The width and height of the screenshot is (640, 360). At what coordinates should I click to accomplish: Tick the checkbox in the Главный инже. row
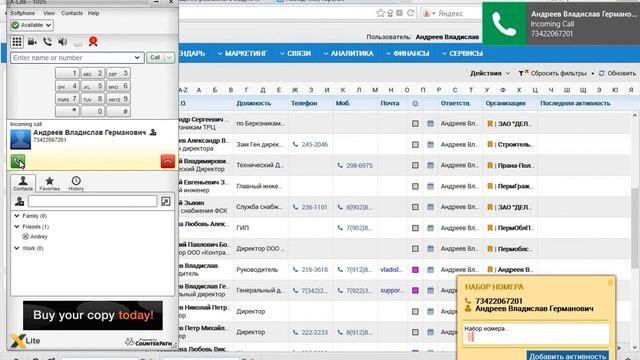click(415, 186)
